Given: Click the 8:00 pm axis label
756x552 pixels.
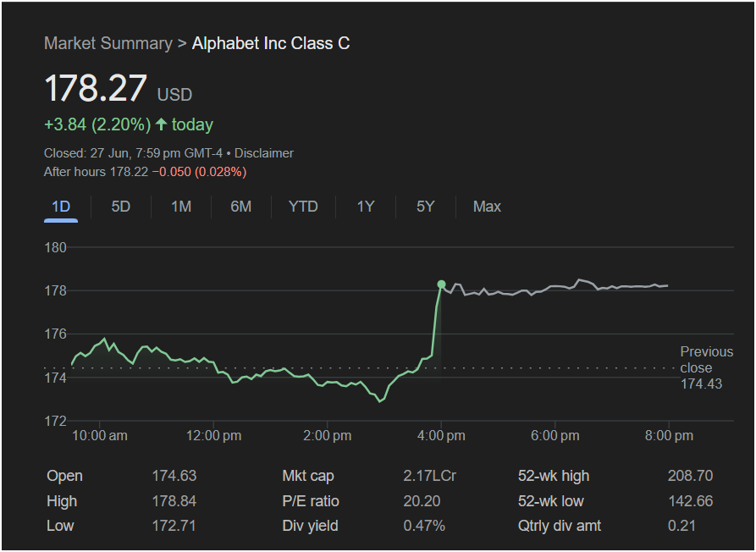Looking at the screenshot, I should tap(669, 436).
